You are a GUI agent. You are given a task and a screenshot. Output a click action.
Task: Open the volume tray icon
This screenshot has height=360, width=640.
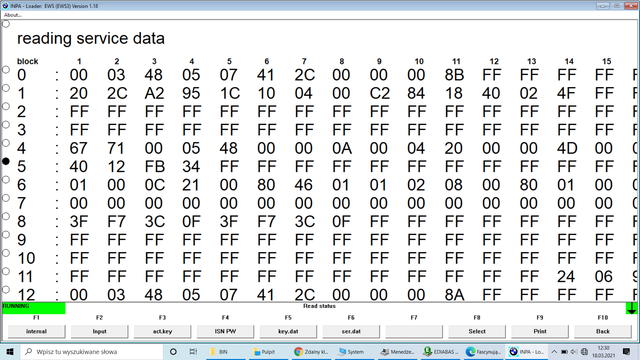(574, 351)
